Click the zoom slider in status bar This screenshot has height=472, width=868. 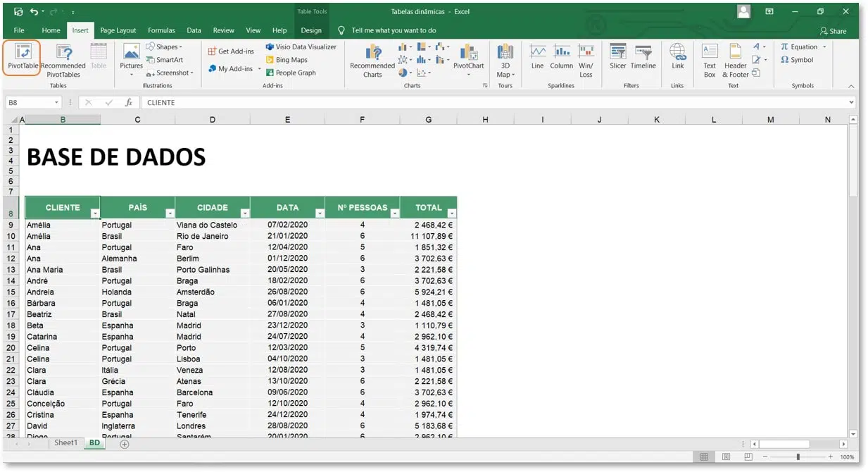(798, 457)
